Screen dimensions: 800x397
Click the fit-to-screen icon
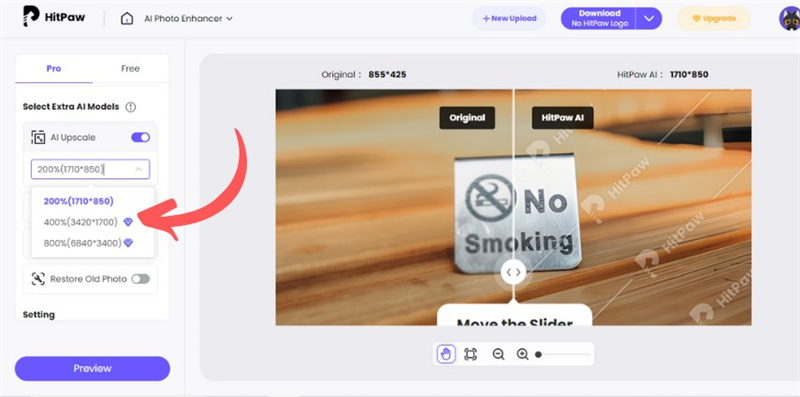pyautogui.click(x=470, y=354)
